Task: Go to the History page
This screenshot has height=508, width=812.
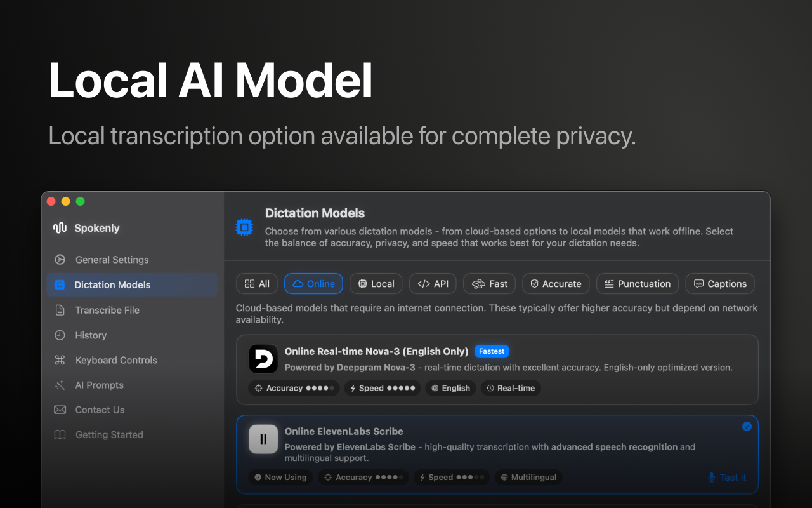Action: pyautogui.click(x=132, y=335)
